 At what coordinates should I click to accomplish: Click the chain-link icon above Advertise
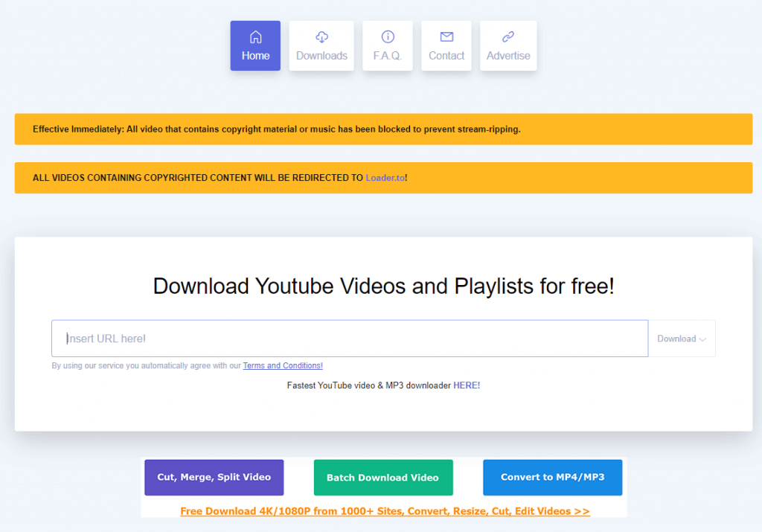click(x=508, y=36)
